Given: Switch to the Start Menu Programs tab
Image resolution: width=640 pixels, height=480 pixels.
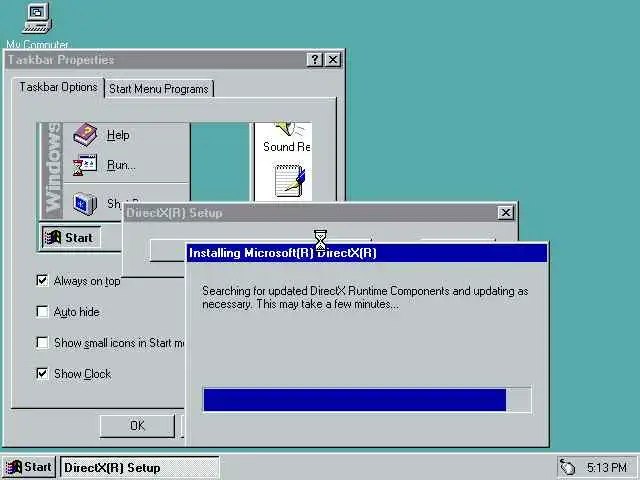Looking at the screenshot, I should (x=159, y=89).
